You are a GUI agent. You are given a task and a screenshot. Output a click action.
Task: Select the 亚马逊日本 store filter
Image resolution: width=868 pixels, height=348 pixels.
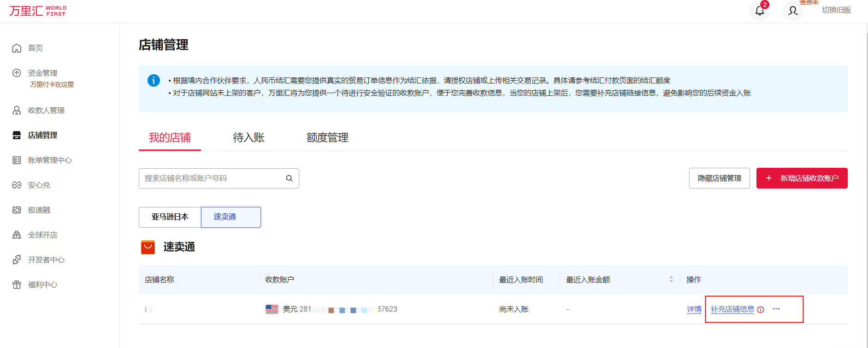click(x=170, y=217)
